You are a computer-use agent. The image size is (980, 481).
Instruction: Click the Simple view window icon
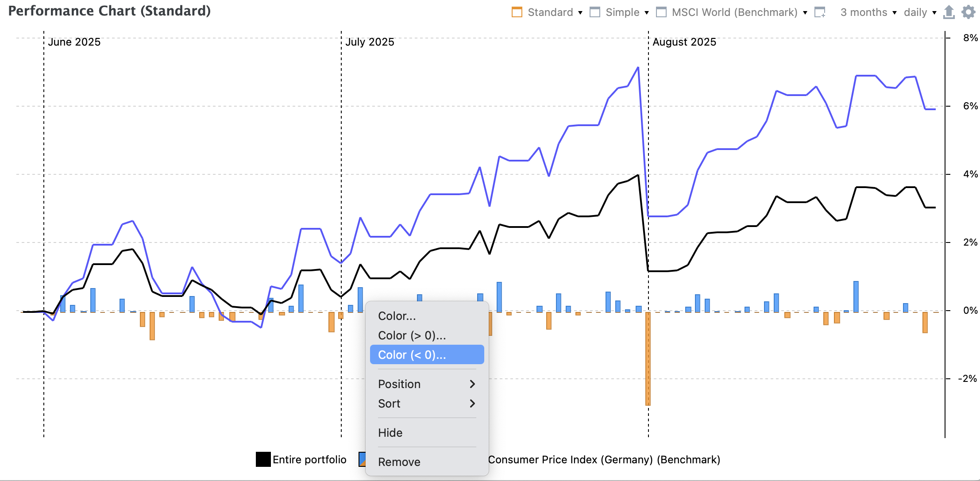(595, 12)
